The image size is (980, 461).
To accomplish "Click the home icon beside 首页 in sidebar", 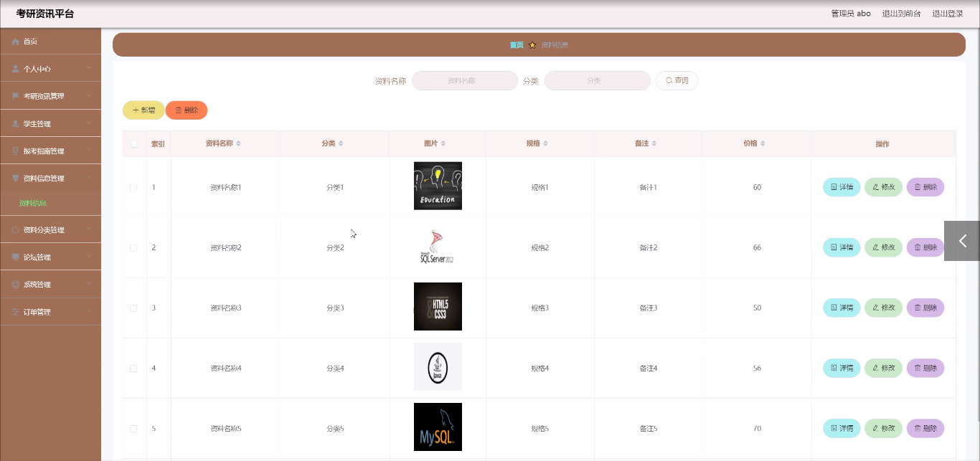I will pos(16,42).
